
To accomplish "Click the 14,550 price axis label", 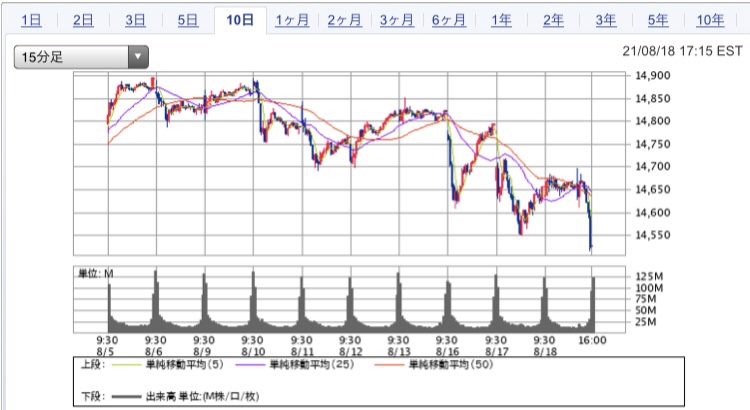I will pyautogui.click(x=652, y=235).
